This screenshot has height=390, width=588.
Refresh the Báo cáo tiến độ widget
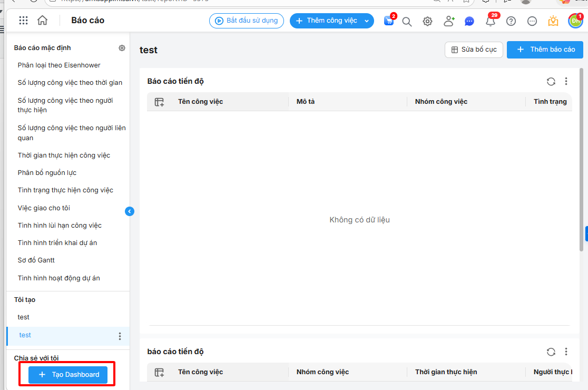point(551,81)
